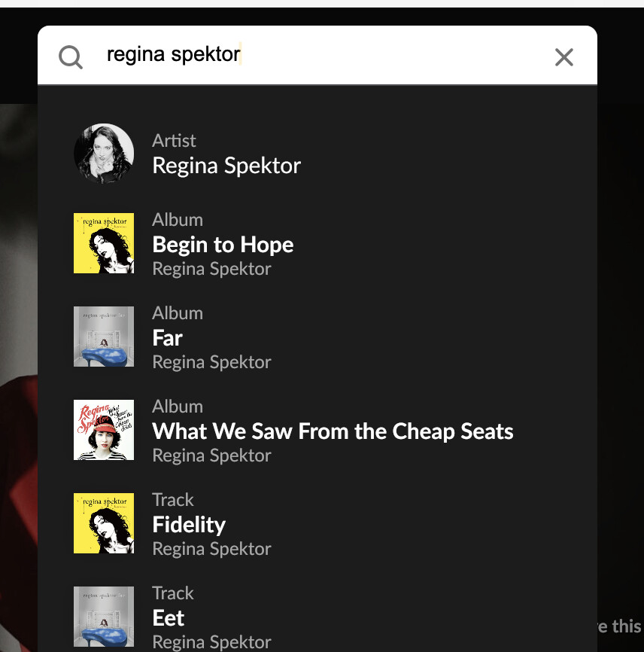Select the Far album title

click(x=168, y=337)
